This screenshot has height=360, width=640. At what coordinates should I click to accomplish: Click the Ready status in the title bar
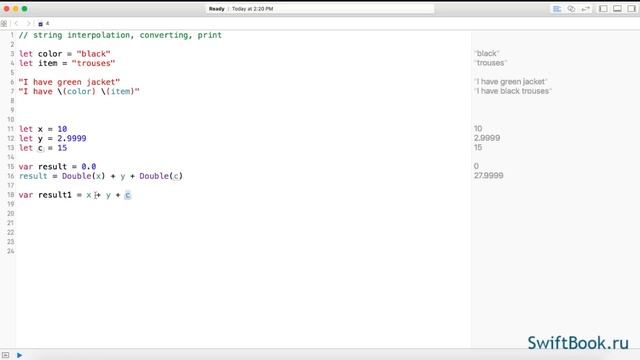[x=216, y=9]
